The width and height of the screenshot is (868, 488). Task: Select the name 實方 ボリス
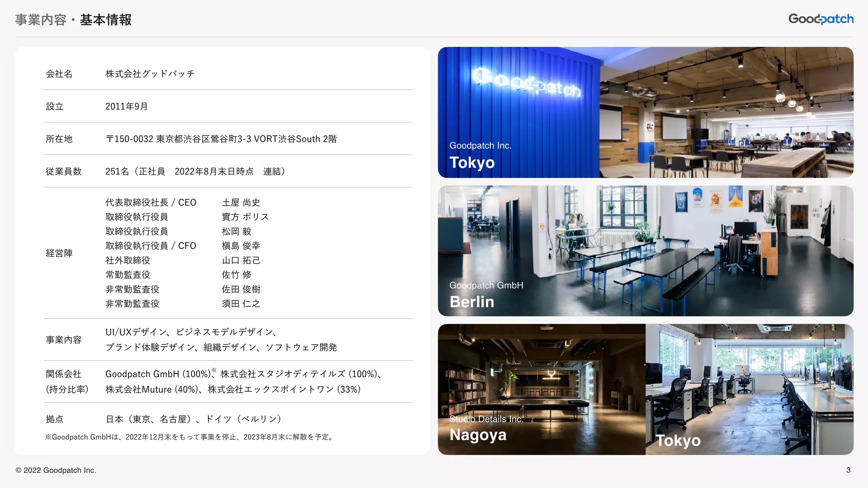(x=245, y=217)
